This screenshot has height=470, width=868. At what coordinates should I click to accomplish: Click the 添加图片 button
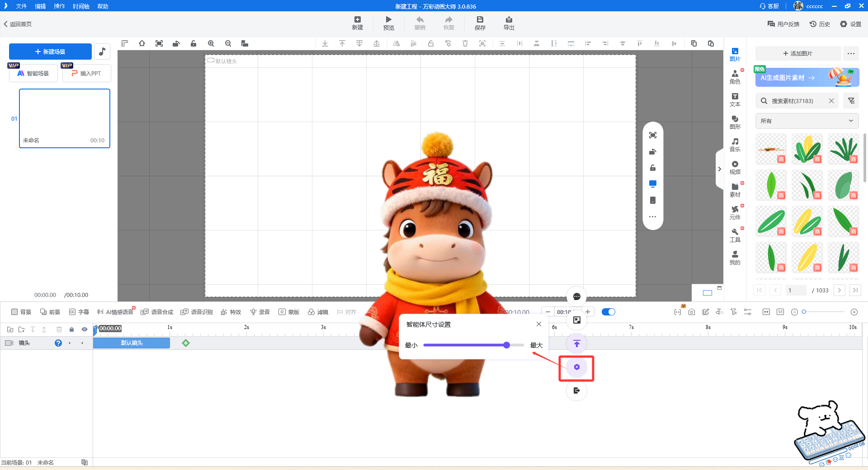pos(797,53)
